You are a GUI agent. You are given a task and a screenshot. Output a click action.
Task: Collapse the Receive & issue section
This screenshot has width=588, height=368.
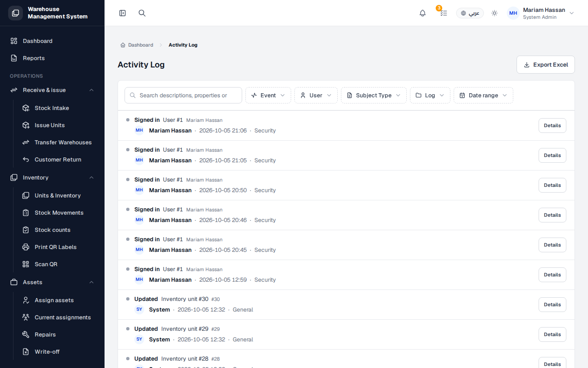pyautogui.click(x=52, y=90)
